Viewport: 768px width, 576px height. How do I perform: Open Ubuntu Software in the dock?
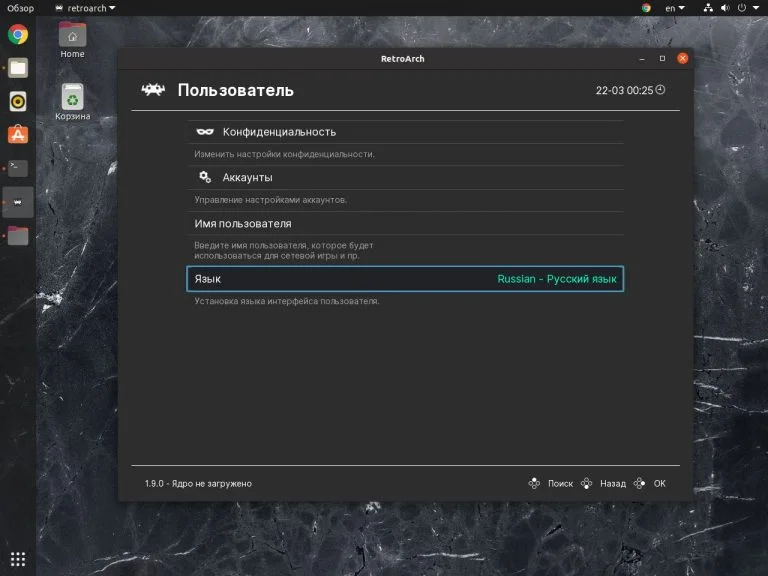coord(18,135)
